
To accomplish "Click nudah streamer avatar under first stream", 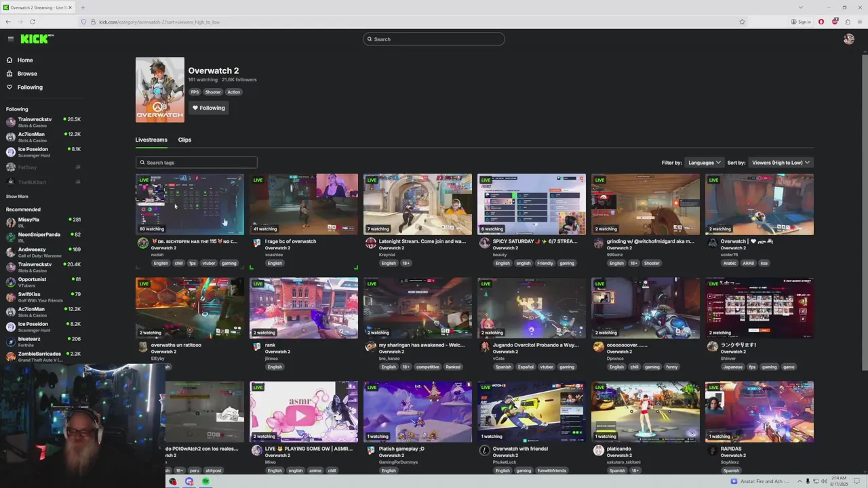I will point(142,243).
